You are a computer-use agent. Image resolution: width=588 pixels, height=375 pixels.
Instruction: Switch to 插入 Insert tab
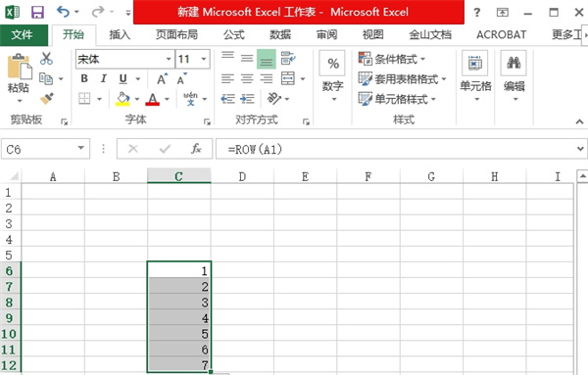120,35
